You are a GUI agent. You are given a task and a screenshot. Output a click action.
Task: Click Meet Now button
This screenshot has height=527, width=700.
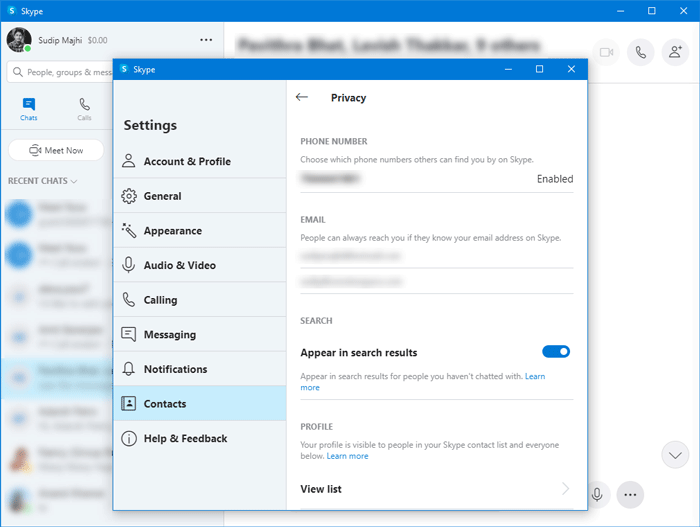[x=56, y=151]
